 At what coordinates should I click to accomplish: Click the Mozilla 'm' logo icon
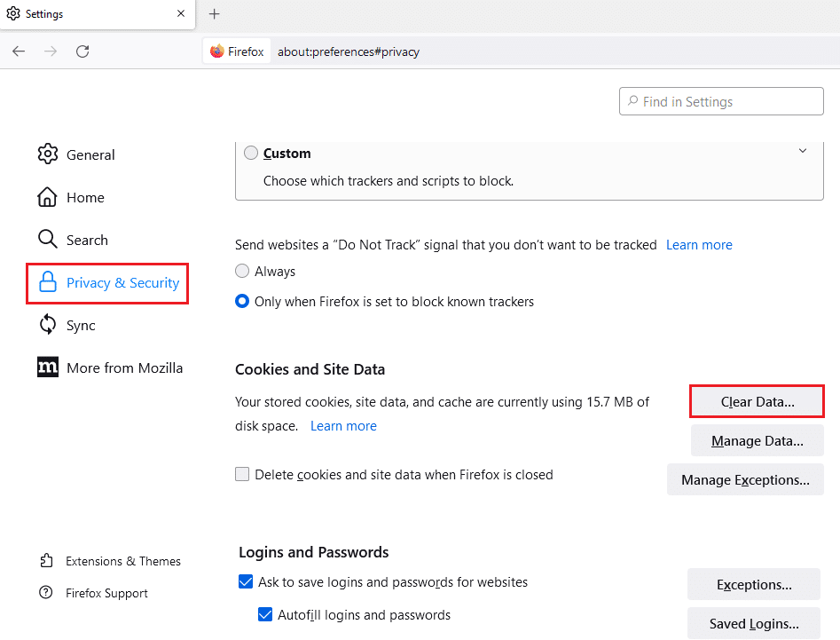tap(48, 367)
